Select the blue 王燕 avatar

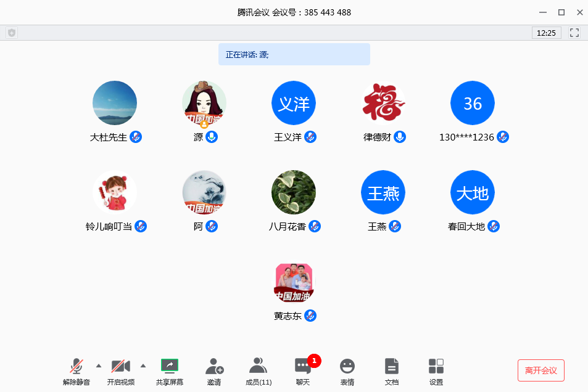(383, 192)
